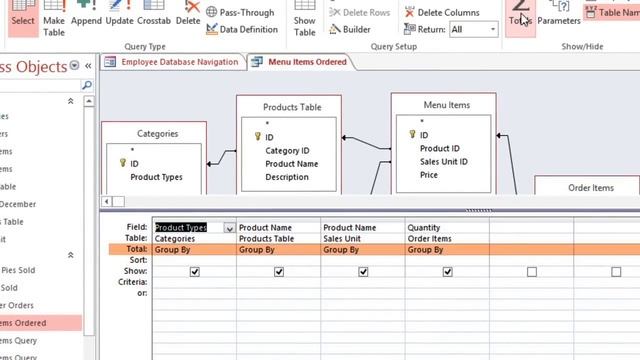Select Data Definition query option
This screenshot has width=640, height=360.
(242, 29)
